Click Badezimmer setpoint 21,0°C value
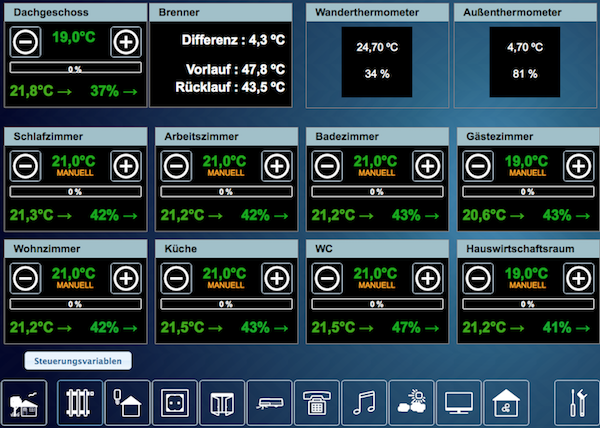The width and height of the screenshot is (600, 428). pos(375,161)
